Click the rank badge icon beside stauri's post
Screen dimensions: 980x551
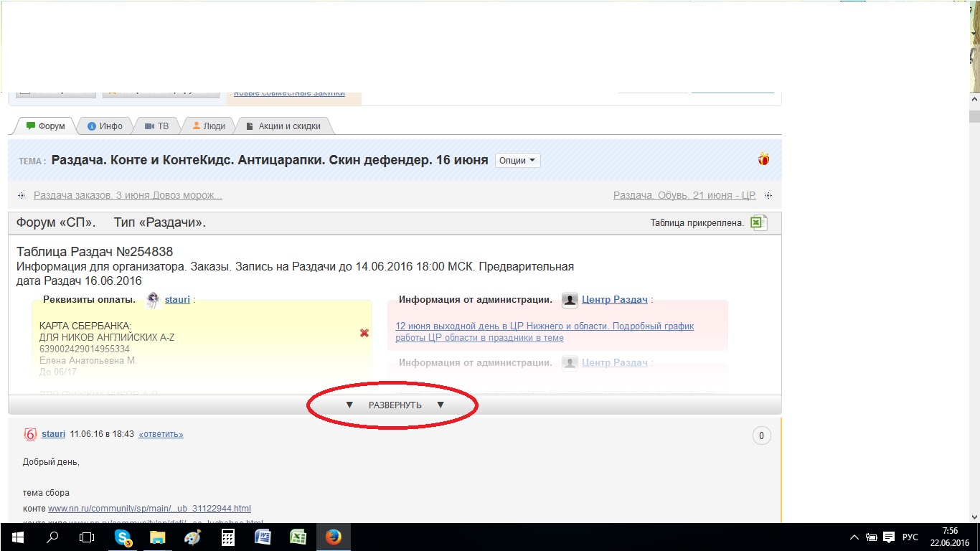click(x=30, y=434)
